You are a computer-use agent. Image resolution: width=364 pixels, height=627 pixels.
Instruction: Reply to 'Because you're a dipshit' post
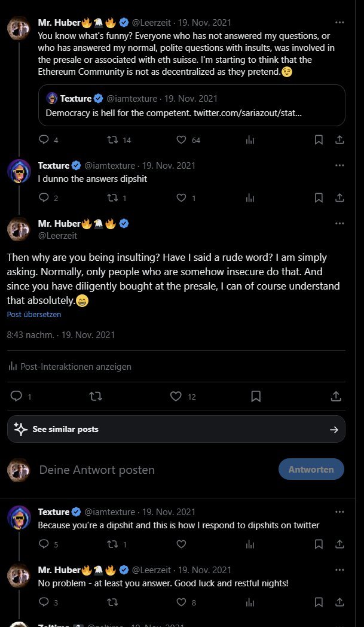(44, 544)
